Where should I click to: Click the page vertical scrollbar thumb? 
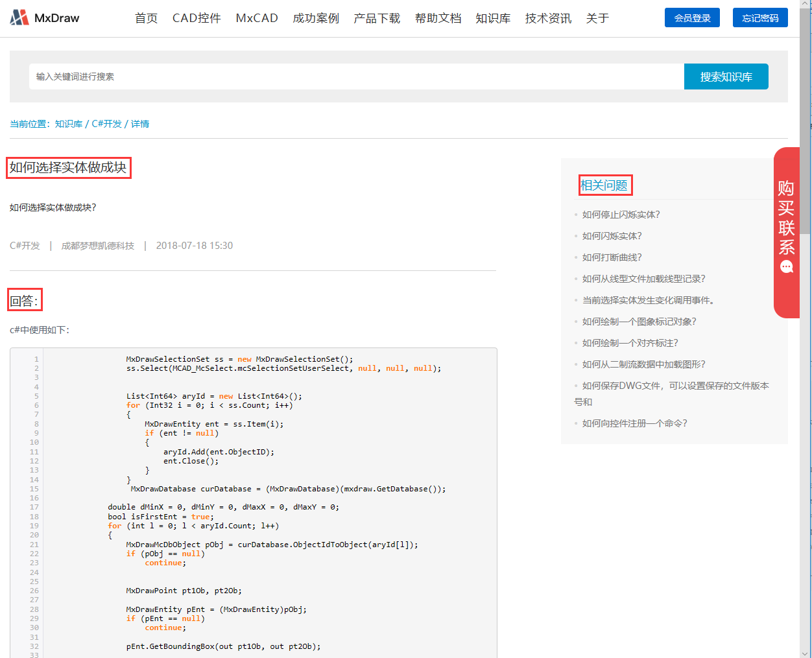tap(805, 123)
